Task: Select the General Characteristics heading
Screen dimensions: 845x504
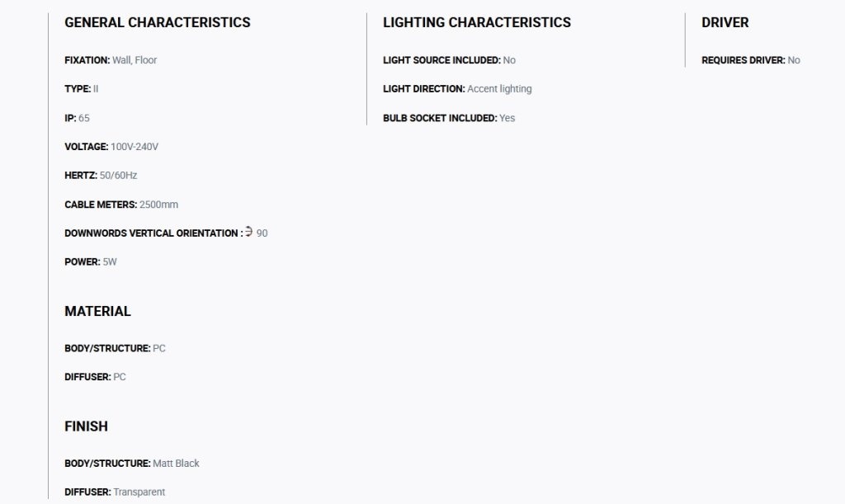Action: pos(158,22)
